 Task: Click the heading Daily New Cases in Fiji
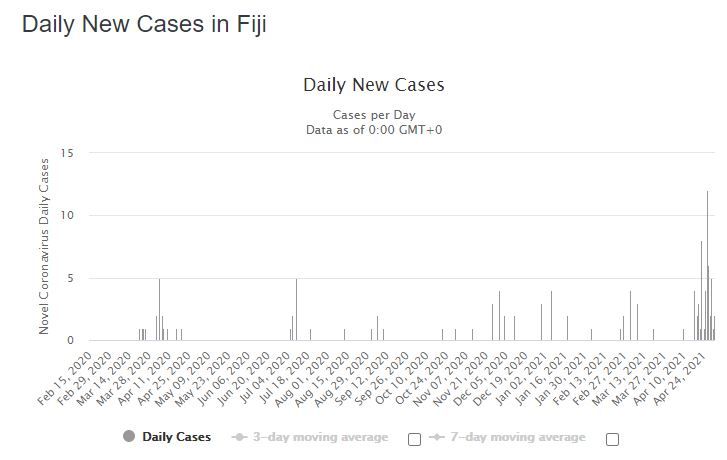coord(145,25)
